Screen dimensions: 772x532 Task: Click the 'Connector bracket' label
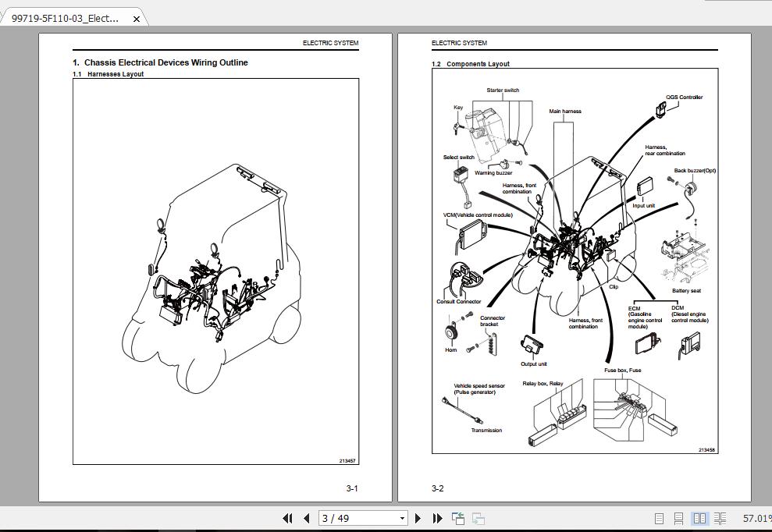coord(493,321)
